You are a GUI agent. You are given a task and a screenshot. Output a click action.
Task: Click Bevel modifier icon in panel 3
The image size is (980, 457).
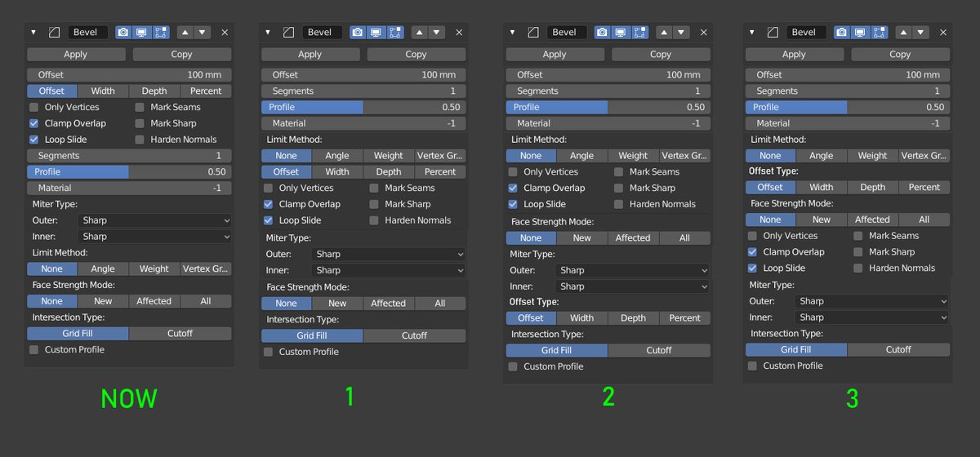pos(773,33)
